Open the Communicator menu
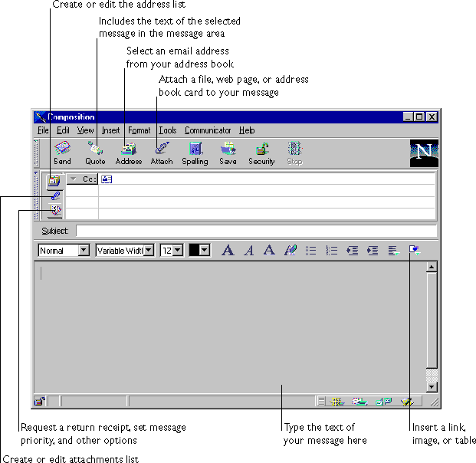The width and height of the screenshot is (476, 463). tap(207, 130)
